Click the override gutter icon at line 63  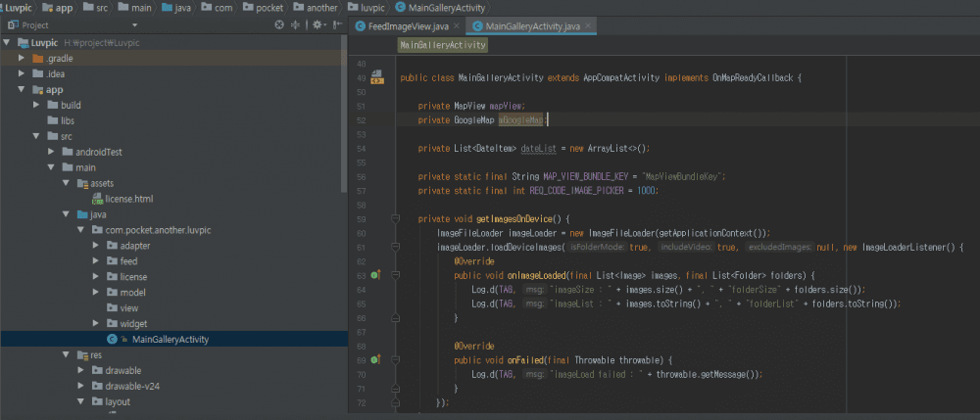pos(375,274)
